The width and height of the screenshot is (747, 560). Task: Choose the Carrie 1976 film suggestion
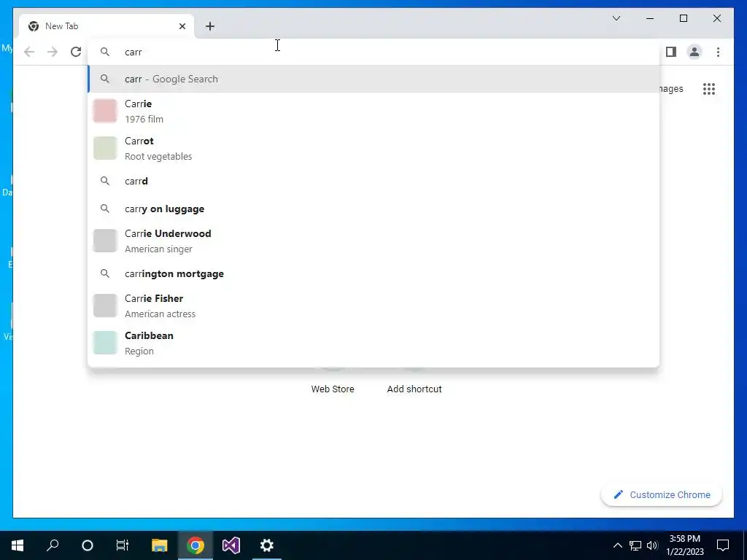point(373,111)
